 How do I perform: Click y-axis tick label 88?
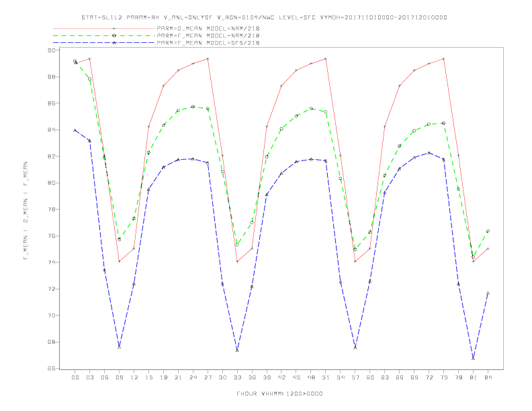click(x=52, y=77)
